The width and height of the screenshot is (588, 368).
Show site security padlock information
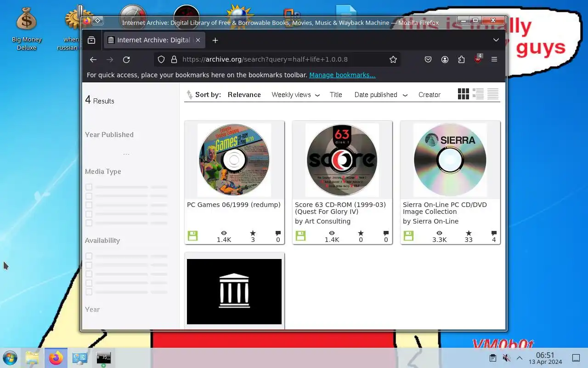pos(174,59)
